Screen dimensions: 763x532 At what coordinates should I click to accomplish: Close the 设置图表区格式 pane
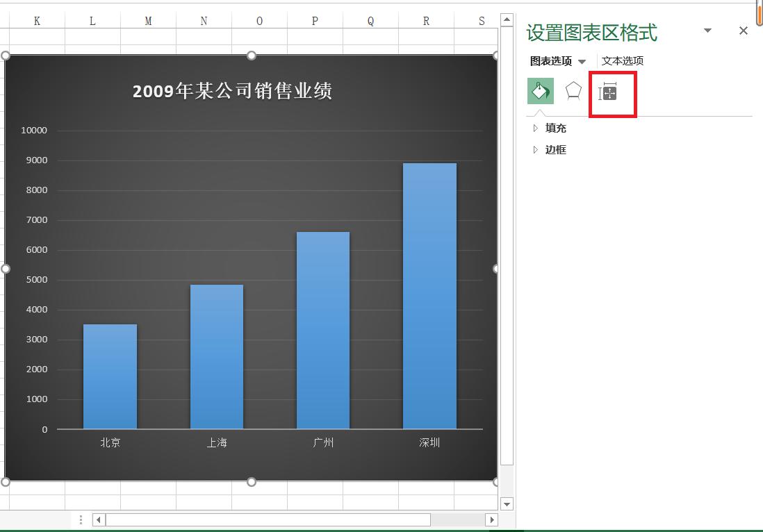(744, 31)
